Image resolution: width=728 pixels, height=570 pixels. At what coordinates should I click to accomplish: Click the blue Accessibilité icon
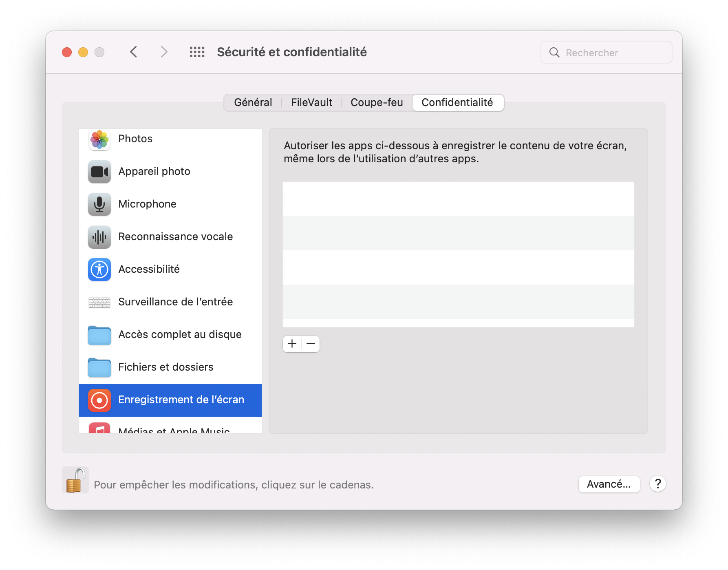[x=99, y=270]
